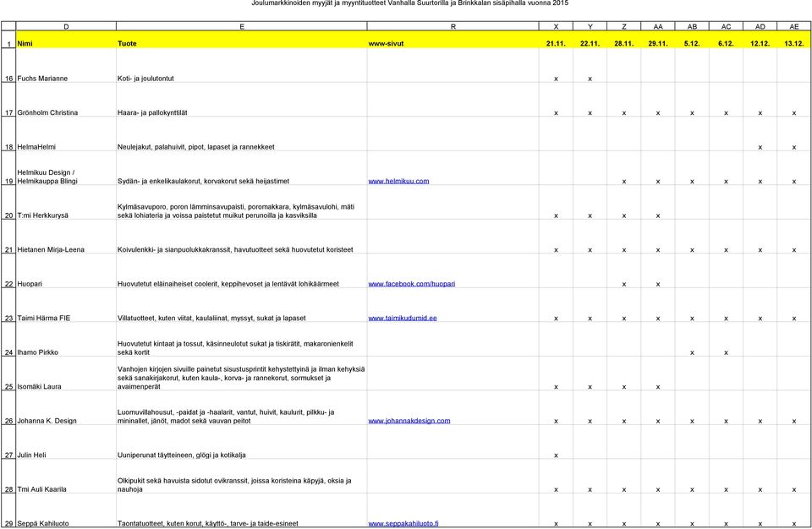The image size is (812, 529).
Task: Click Huopari's 28.11. x mark
Action: (624, 284)
